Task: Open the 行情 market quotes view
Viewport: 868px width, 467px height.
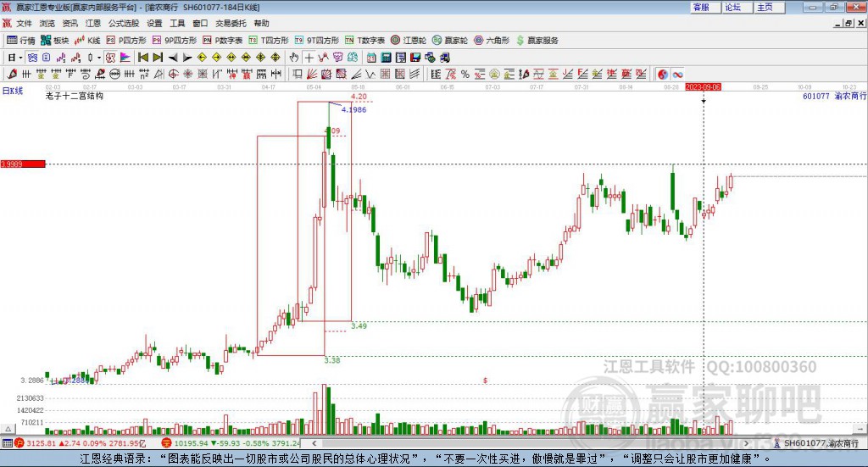Action: coord(20,41)
